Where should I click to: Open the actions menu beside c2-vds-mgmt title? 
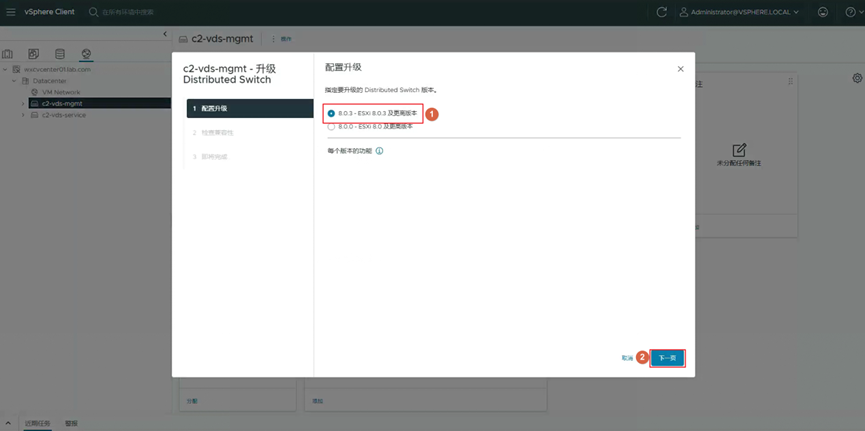[x=282, y=39]
